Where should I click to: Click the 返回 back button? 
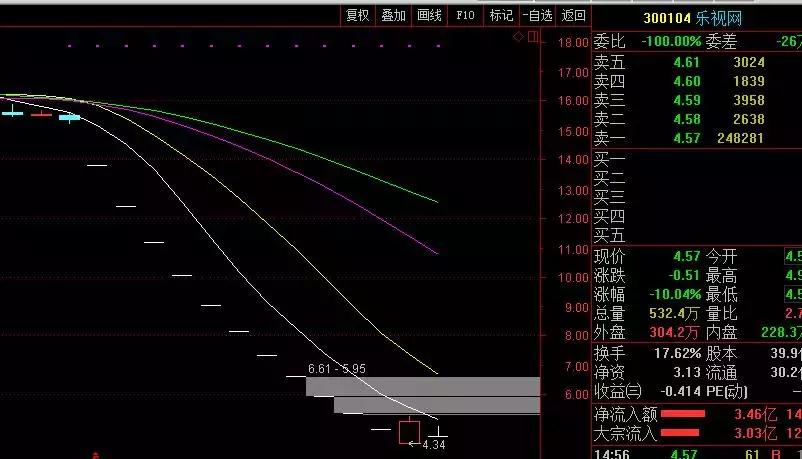point(573,15)
